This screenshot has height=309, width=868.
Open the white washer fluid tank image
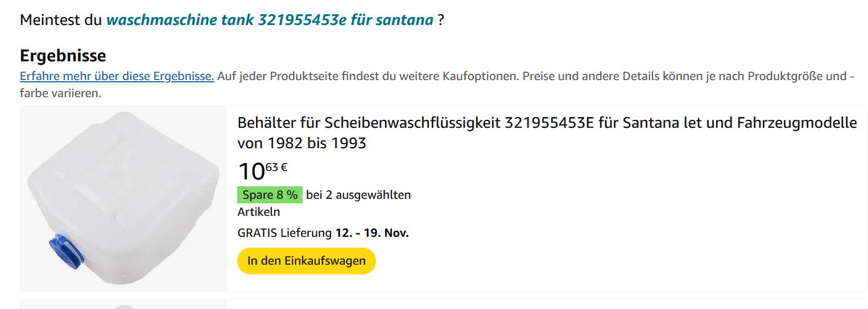tap(123, 198)
